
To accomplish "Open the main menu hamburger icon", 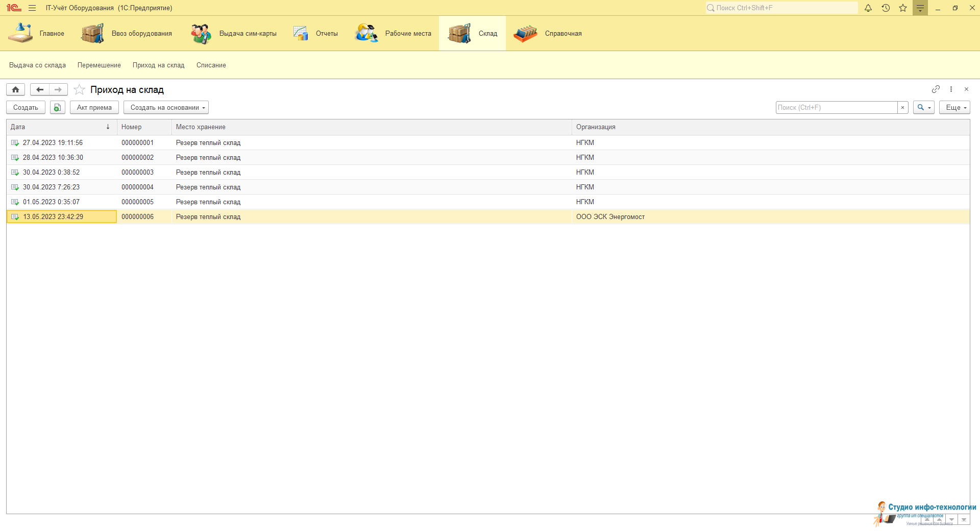I will pos(32,8).
